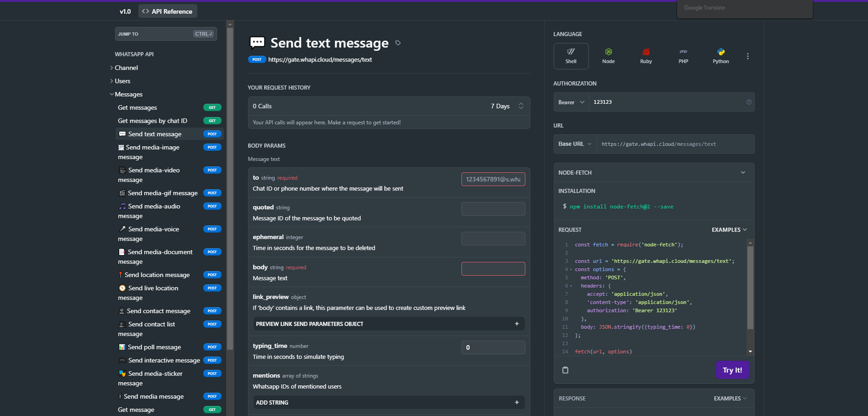Click the v1.0 version label
The height and width of the screenshot is (416, 868).
(x=125, y=11)
